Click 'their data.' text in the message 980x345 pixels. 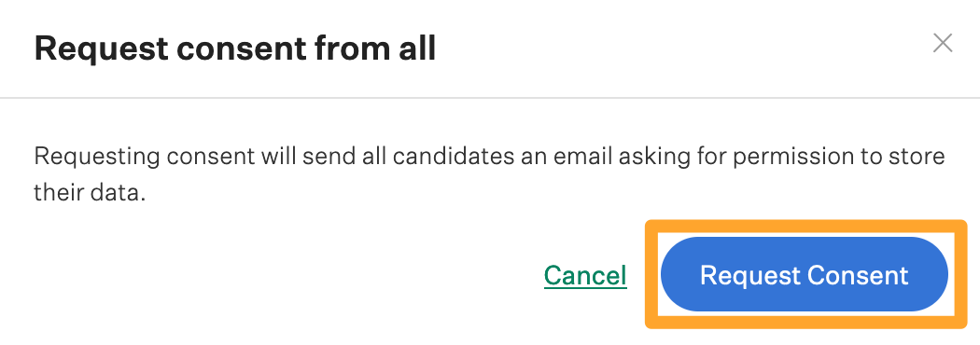coord(90,193)
